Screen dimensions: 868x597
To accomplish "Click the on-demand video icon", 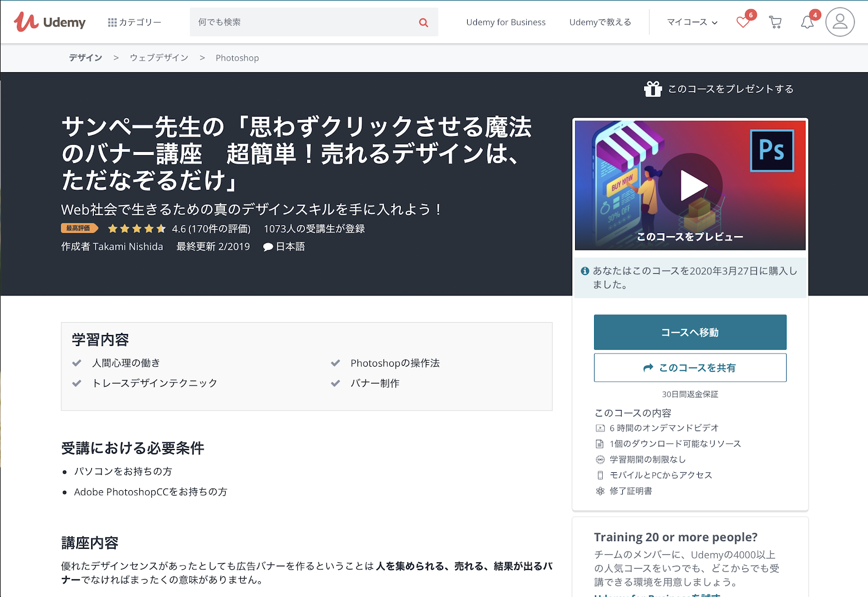I will tap(600, 428).
